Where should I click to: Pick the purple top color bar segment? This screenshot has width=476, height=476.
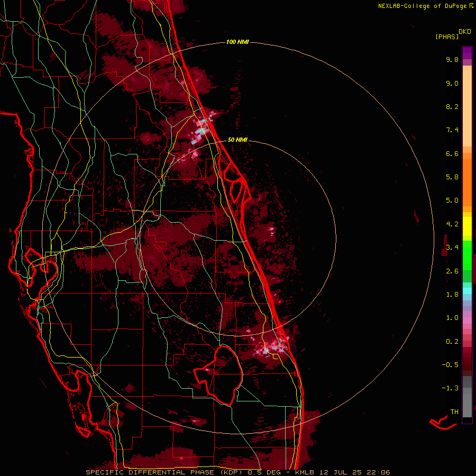467,53
